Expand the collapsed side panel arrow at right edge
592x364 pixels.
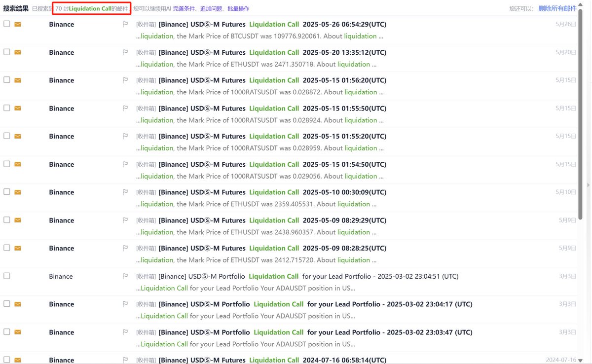tap(588, 185)
